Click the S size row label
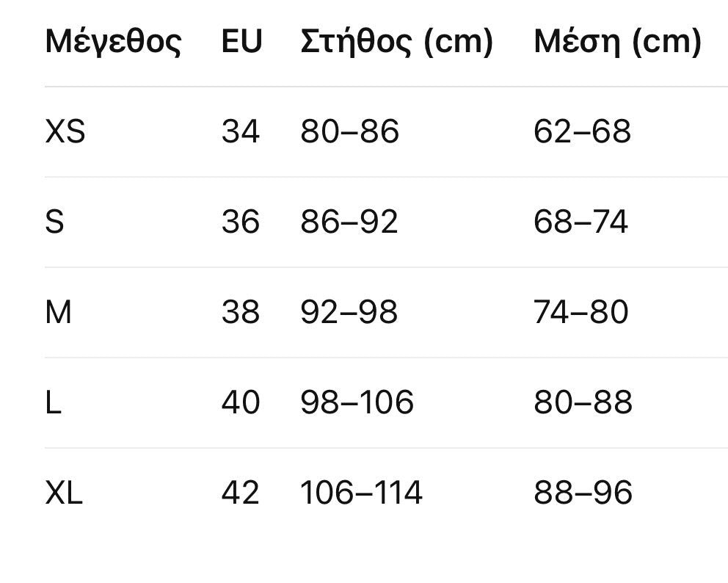 (x=54, y=222)
